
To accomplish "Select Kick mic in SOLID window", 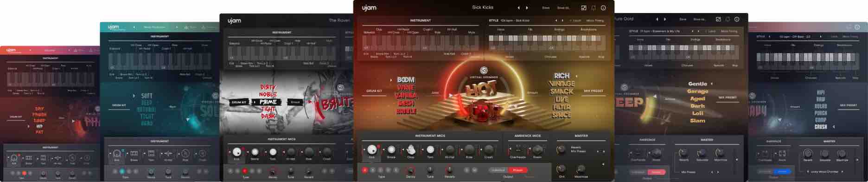I will [117, 153].
